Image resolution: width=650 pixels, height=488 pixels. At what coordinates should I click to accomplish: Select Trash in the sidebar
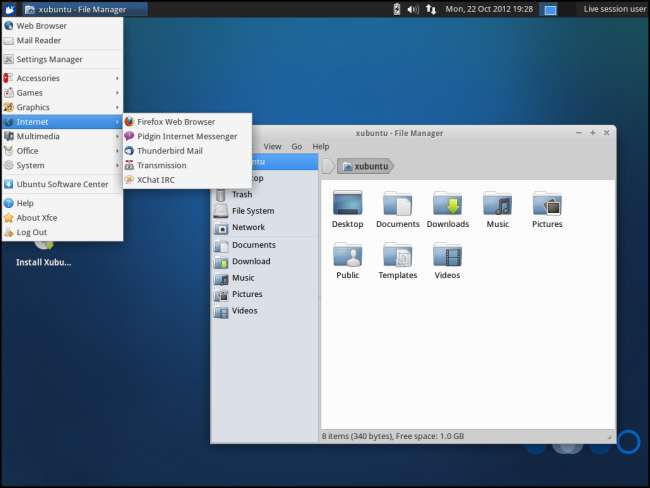[x=241, y=194]
